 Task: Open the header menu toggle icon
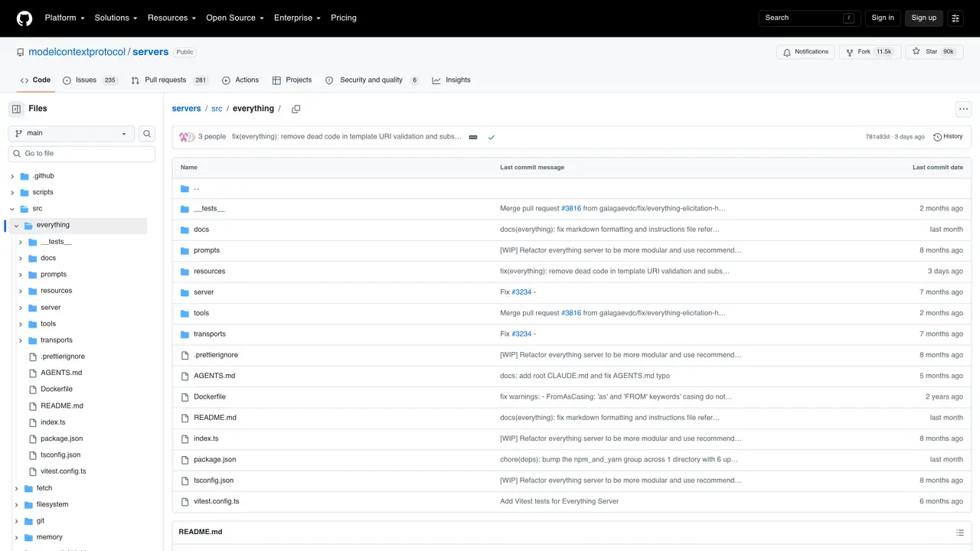(955, 18)
